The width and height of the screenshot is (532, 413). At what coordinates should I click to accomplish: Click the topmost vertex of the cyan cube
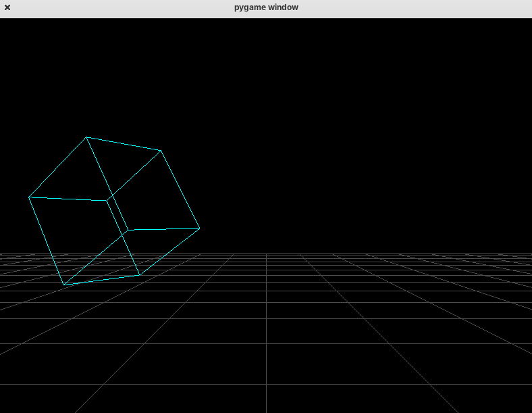tap(86, 137)
